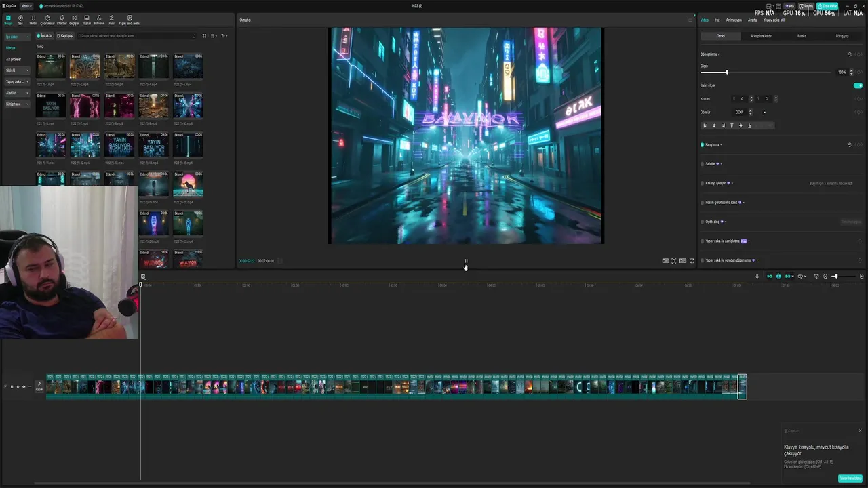Toggle auto snapping icon on timeline
Screen dimensions: 868x488
[778, 277]
